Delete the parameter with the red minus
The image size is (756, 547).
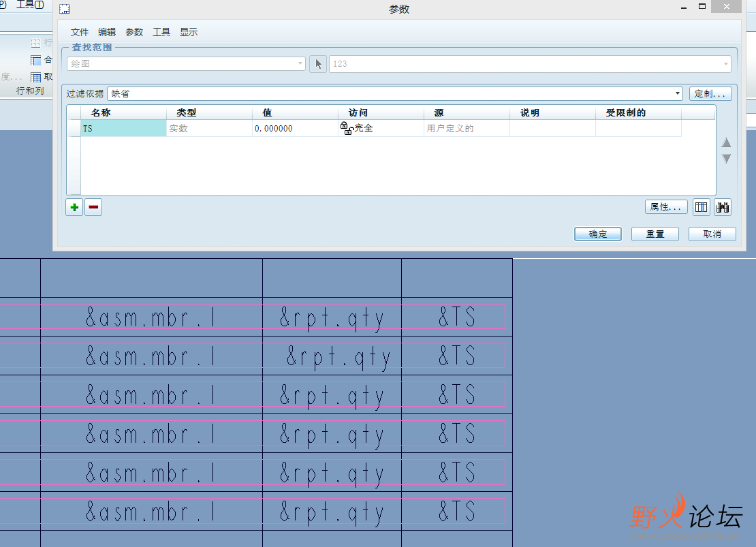(x=93, y=207)
